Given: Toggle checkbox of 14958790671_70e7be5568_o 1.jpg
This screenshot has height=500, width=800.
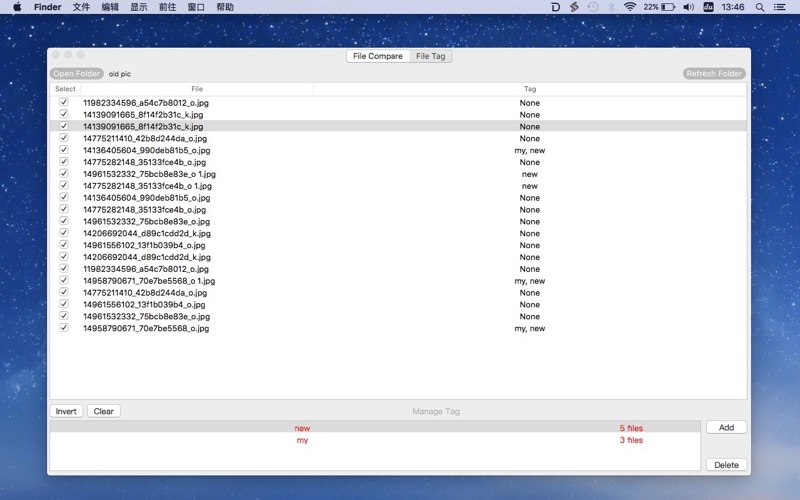Looking at the screenshot, I should 64,280.
